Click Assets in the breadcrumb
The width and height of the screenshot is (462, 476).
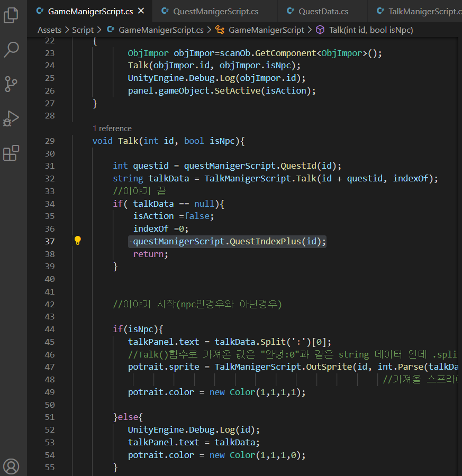(50, 30)
